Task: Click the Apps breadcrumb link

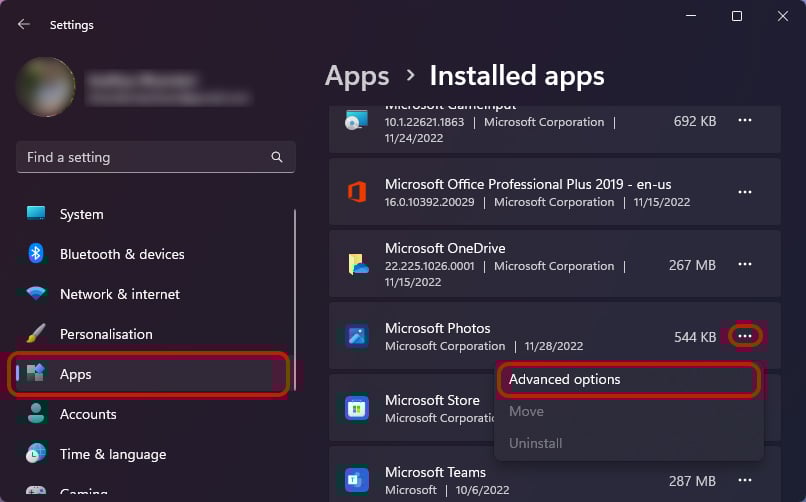Action: pyautogui.click(x=357, y=77)
